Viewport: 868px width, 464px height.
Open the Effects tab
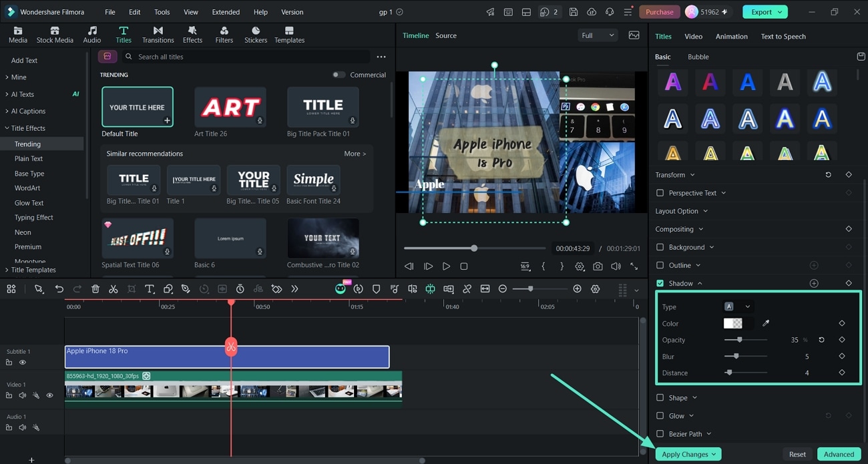pyautogui.click(x=192, y=35)
